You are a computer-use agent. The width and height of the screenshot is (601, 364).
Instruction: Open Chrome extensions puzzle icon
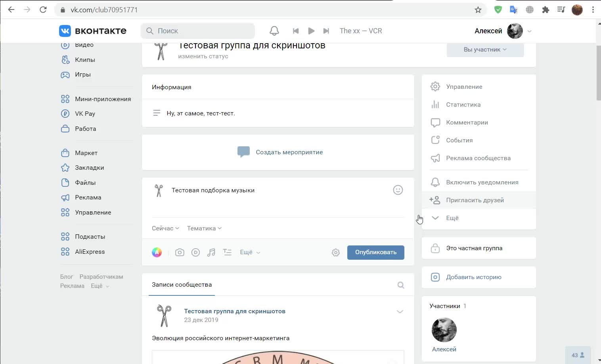(x=545, y=10)
